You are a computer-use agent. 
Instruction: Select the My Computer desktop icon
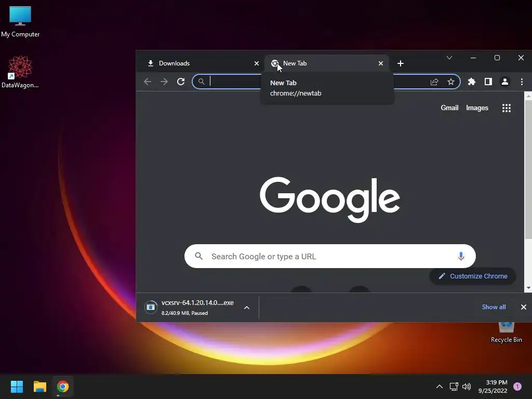20,21
